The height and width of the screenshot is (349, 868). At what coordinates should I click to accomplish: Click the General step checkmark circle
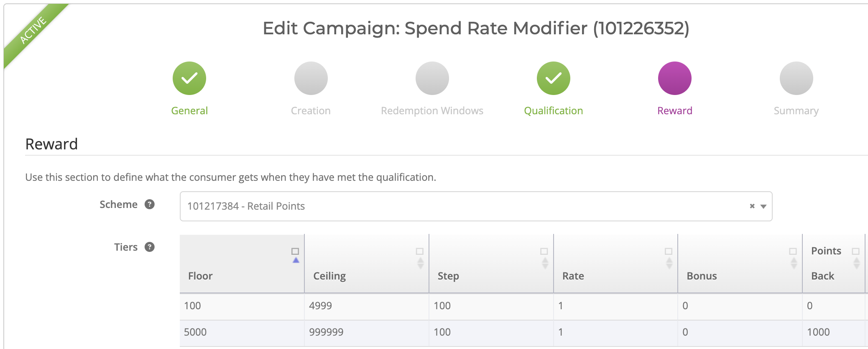point(189,78)
